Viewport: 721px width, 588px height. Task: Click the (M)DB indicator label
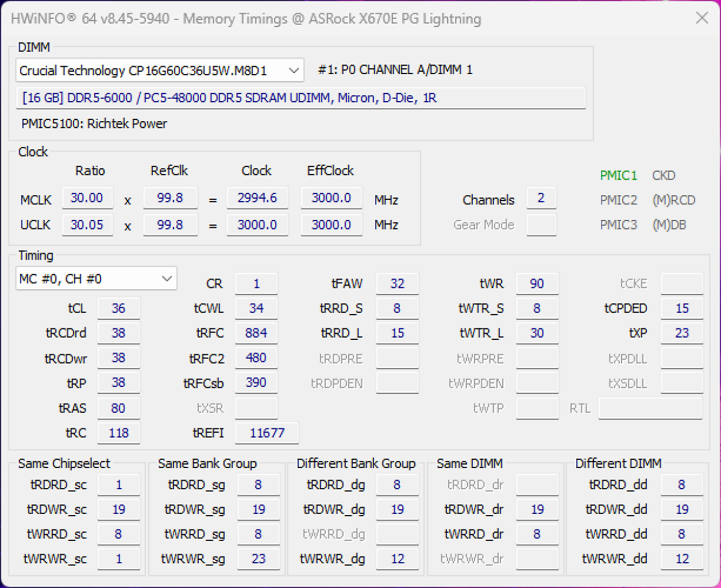pos(669,225)
